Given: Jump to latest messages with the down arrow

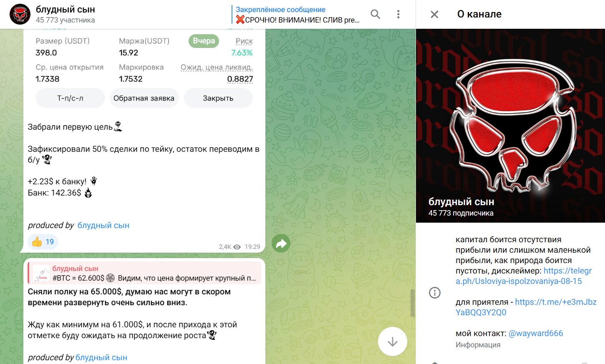Looking at the screenshot, I should [392, 342].
